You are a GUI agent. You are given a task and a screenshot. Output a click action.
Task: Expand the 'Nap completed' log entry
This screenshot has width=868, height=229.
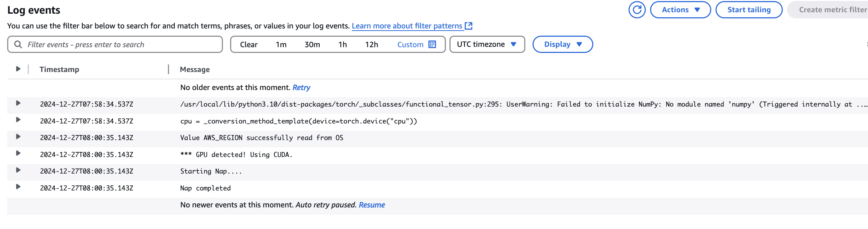pyautogui.click(x=18, y=187)
